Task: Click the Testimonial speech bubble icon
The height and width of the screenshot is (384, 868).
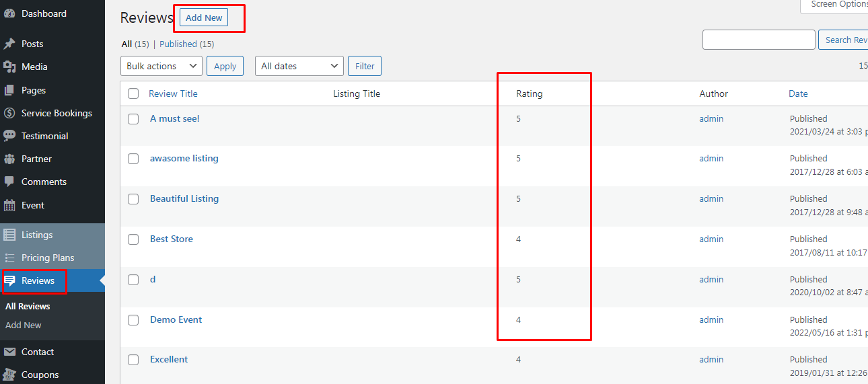Action: coord(9,136)
